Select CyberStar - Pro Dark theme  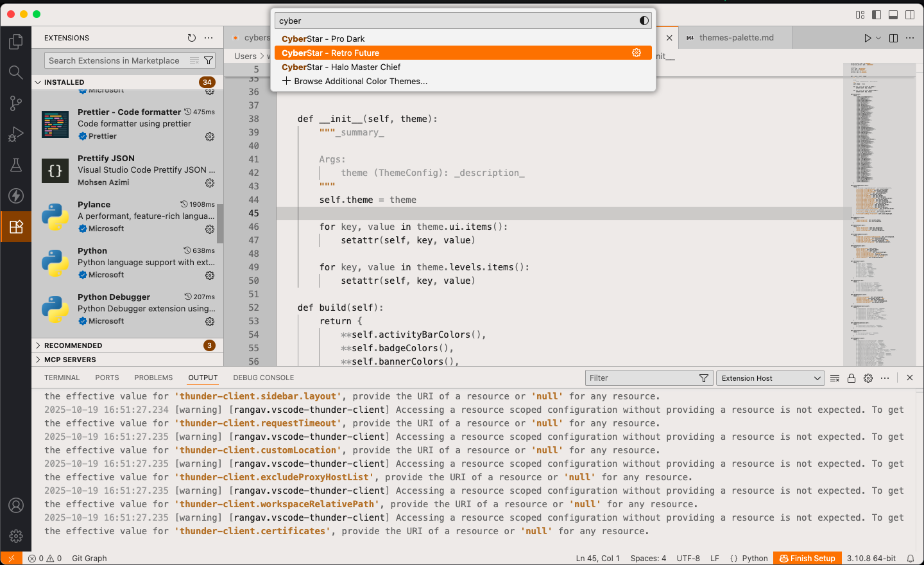463,39
